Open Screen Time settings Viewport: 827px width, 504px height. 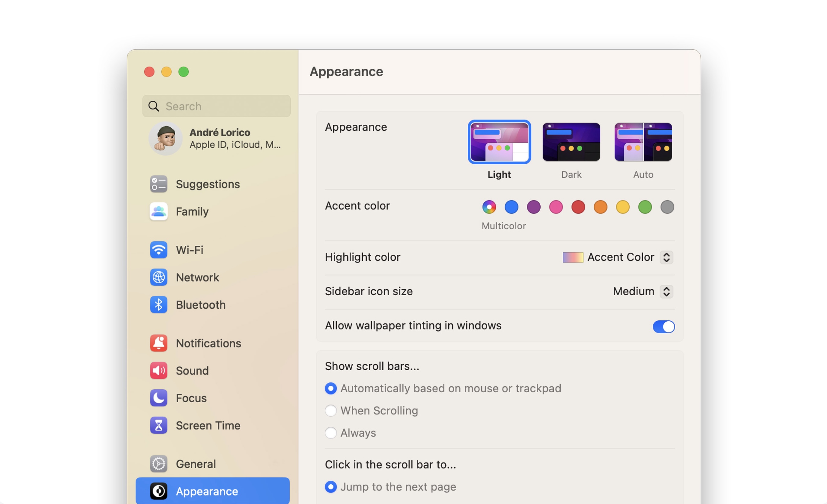(x=208, y=425)
